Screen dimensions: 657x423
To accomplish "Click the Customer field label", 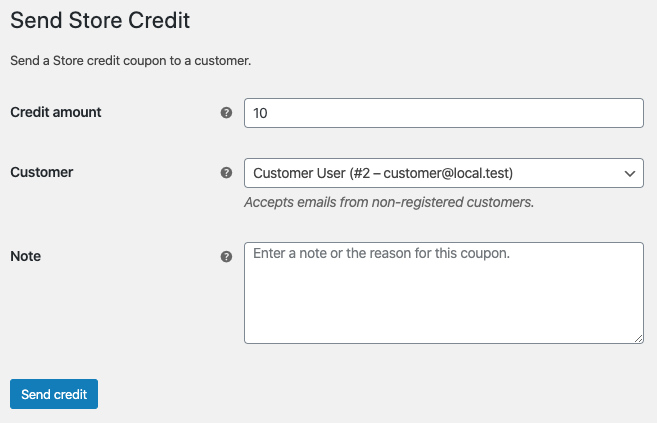I will pyautogui.click(x=41, y=172).
